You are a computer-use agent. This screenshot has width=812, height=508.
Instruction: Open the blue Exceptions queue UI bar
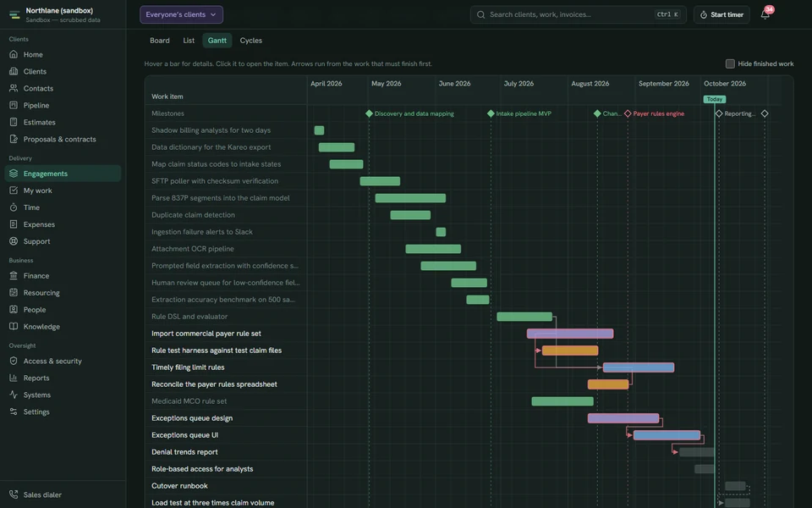(x=667, y=435)
